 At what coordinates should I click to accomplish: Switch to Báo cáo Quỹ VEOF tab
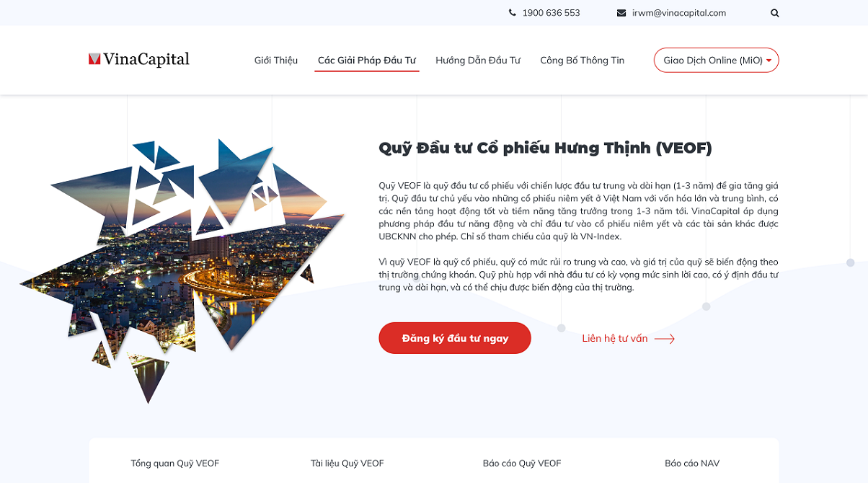[522, 463]
